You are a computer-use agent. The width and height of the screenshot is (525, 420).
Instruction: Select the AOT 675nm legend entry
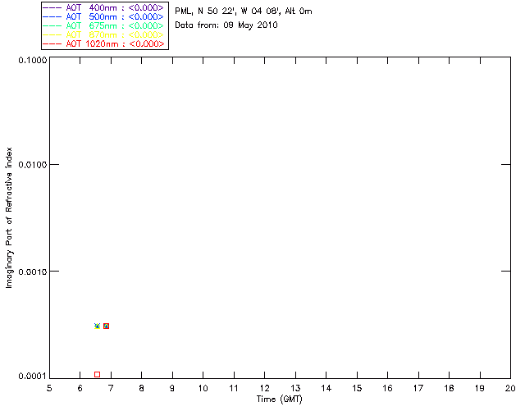[103, 25]
